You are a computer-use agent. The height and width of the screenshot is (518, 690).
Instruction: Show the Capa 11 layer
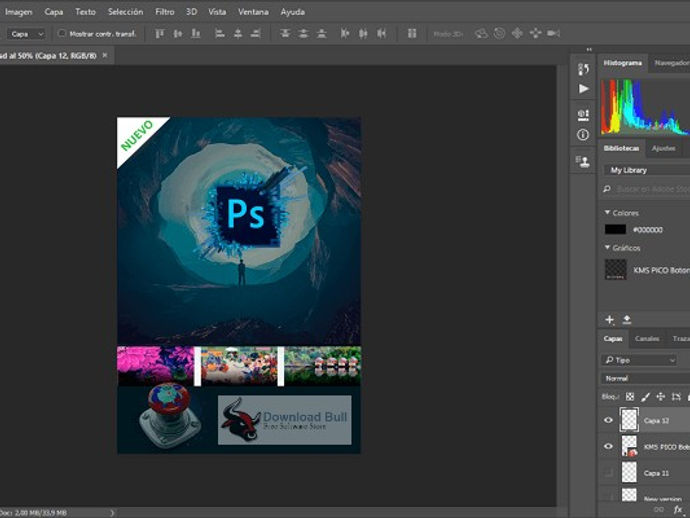point(608,472)
